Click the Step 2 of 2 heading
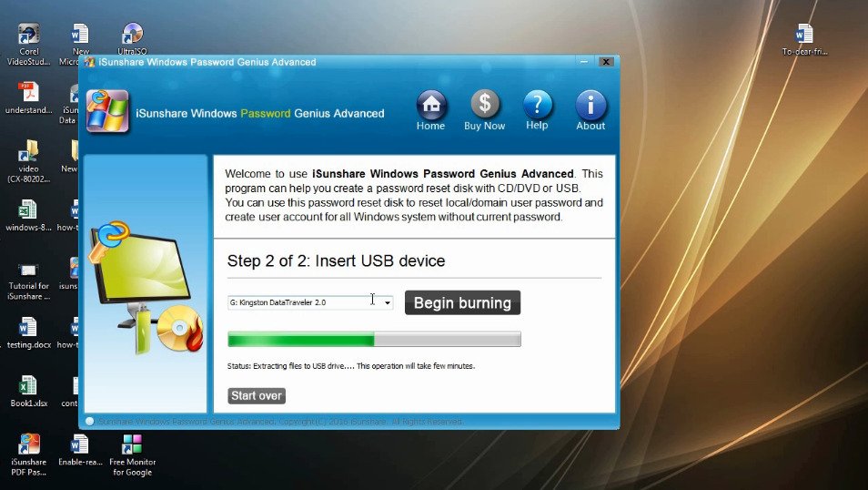Image resolution: width=868 pixels, height=490 pixels. [x=336, y=260]
